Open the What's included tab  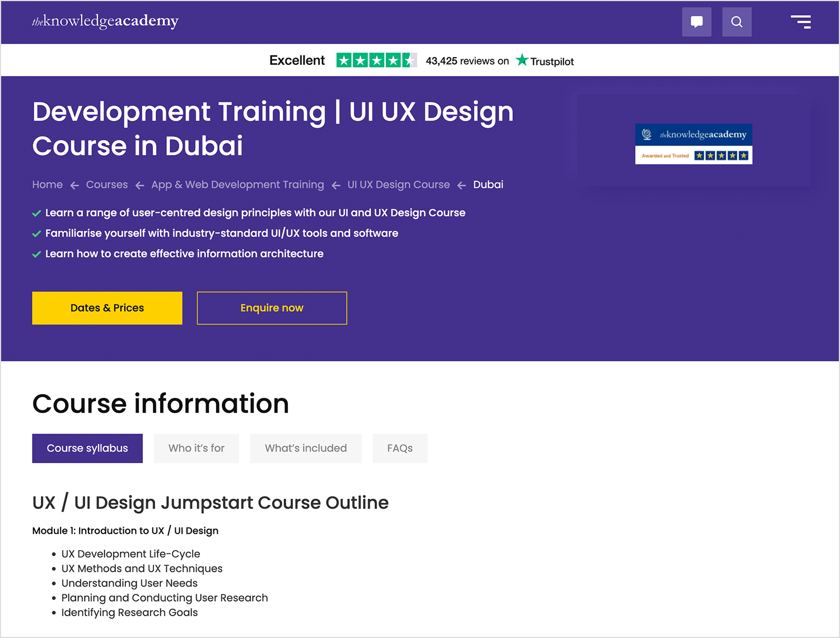point(306,448)
